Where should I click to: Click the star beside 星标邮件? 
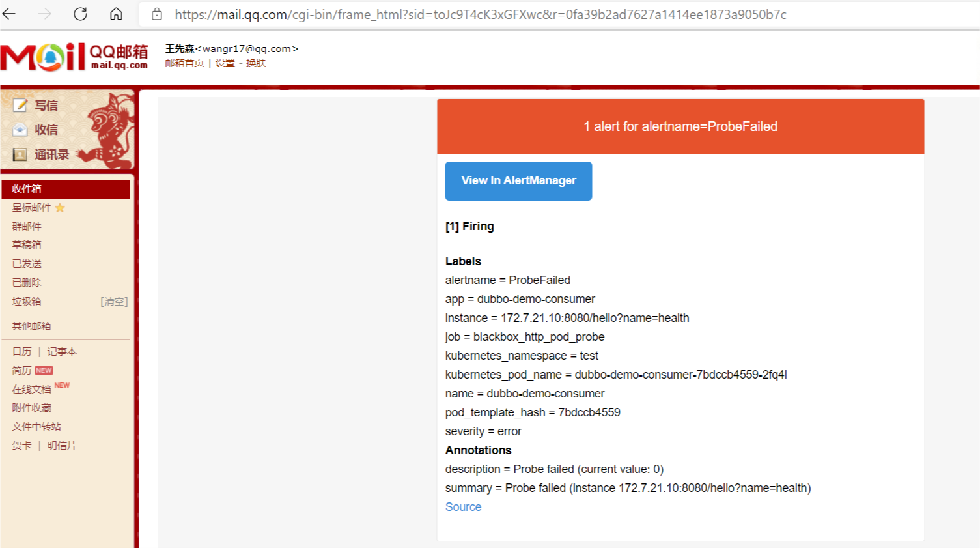click(x=60, y=208)
